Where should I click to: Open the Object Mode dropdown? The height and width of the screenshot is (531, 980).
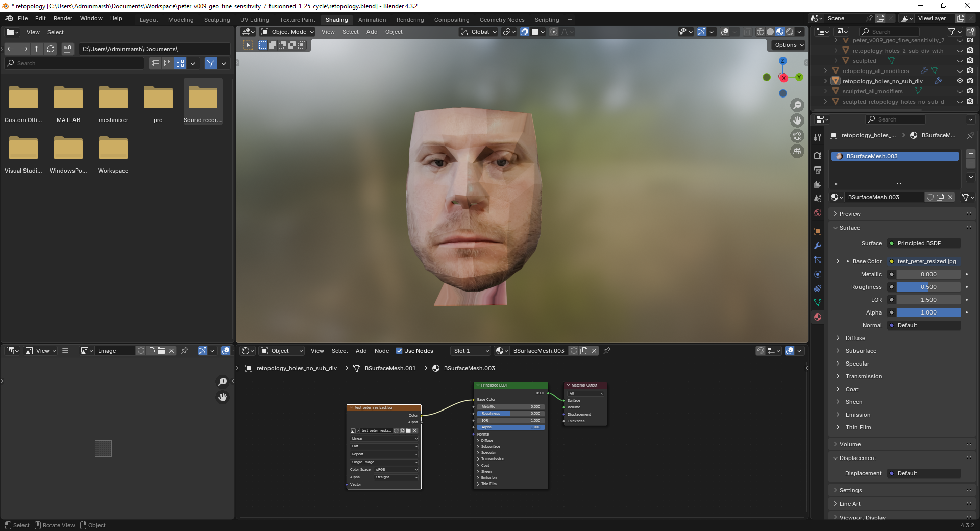[x=288, y=32]
